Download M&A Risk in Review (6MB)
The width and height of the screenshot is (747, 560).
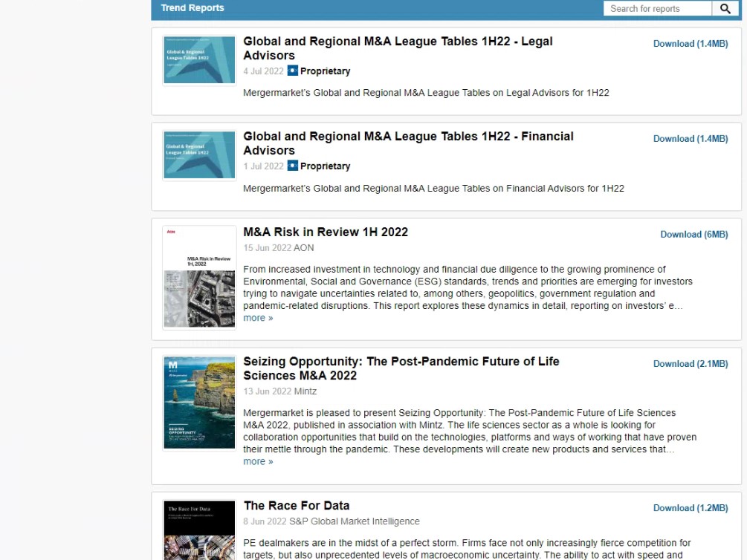[694, 234]
